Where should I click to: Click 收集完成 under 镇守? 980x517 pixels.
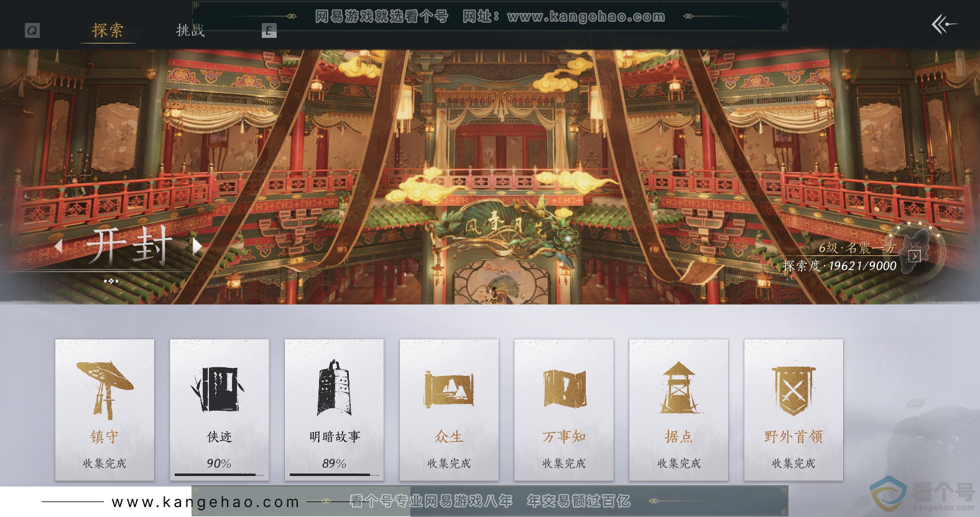pyautogui.click(x=104, y=464)
